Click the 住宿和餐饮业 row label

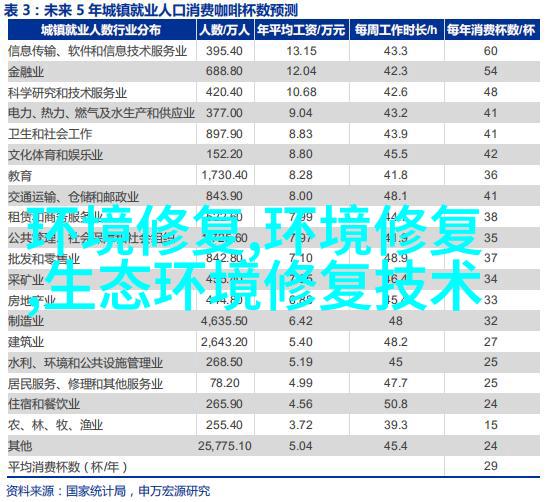[44, 404]
